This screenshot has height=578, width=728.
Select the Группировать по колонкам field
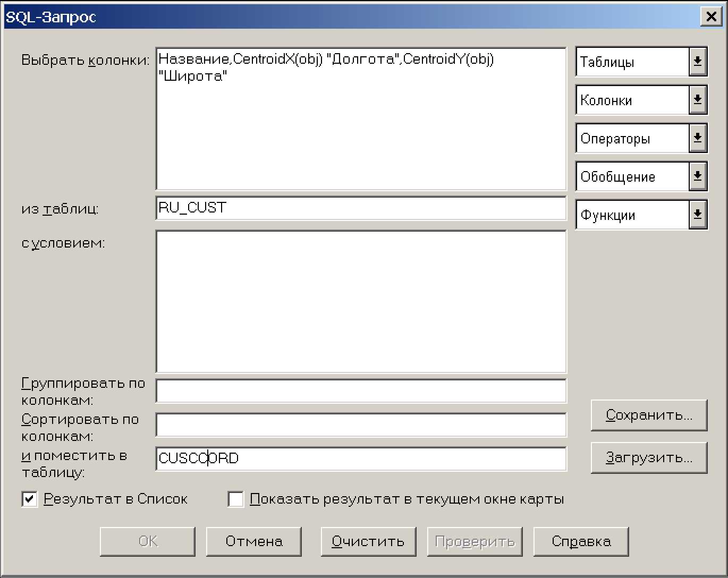tap(361, 391)
